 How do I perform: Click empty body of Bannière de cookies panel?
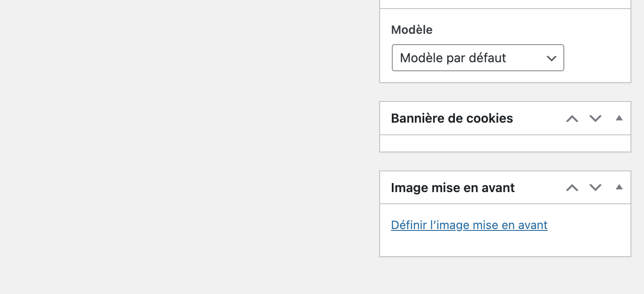505,143
